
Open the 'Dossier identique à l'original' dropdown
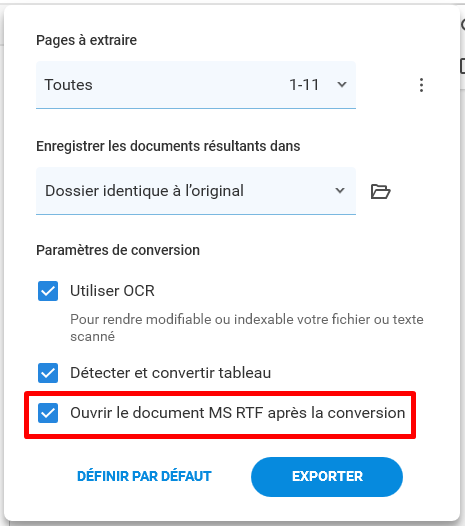pyautogui.click(x=196, y=191)
